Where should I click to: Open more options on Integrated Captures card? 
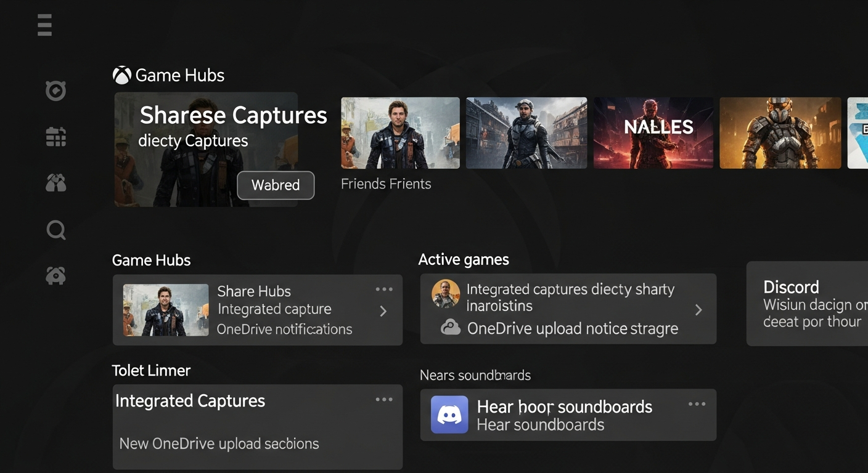click(x=384, y=400)
